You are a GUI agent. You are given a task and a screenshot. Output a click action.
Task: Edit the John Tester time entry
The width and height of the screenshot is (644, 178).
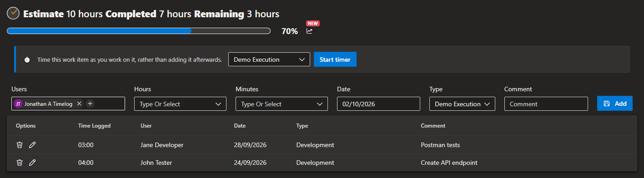(x=32, y=163)
